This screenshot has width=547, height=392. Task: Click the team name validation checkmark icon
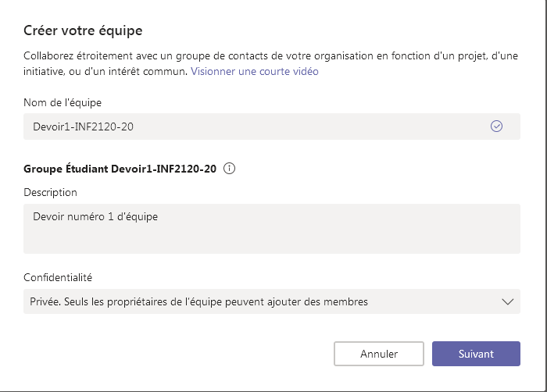coord(496,127)
